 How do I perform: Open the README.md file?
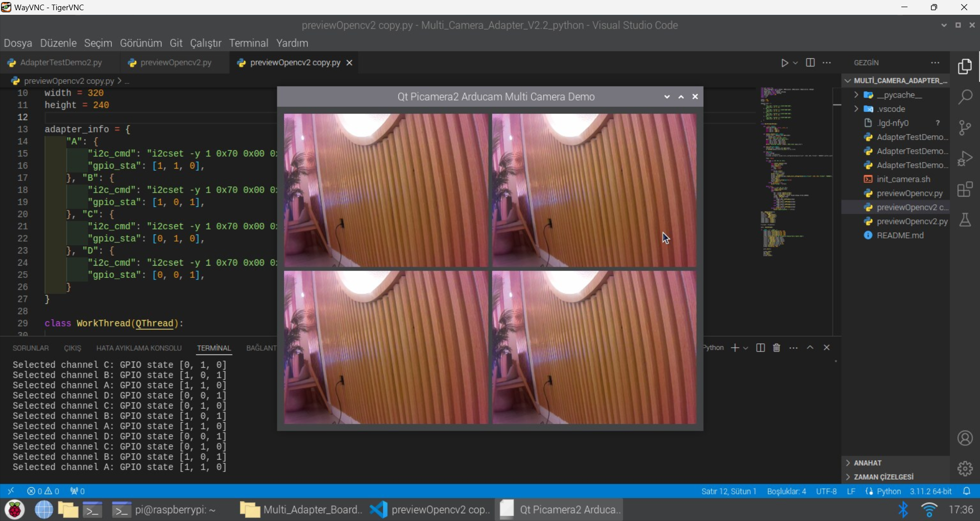pos(901,235)
